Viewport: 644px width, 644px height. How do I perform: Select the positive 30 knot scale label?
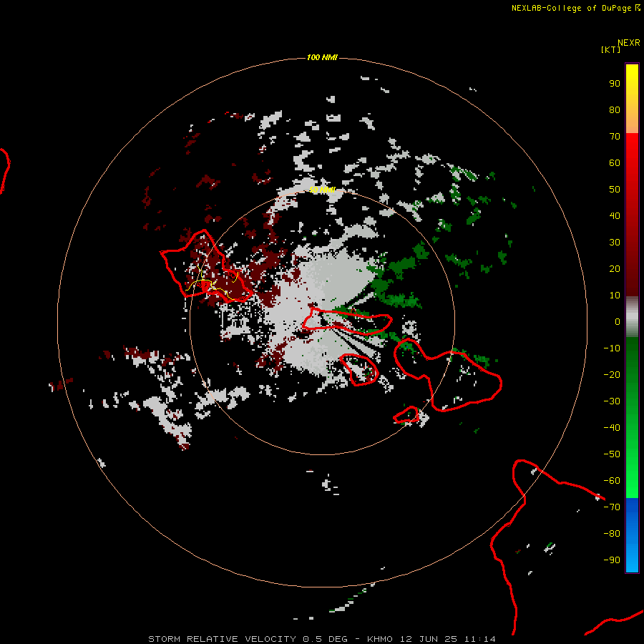615,243
